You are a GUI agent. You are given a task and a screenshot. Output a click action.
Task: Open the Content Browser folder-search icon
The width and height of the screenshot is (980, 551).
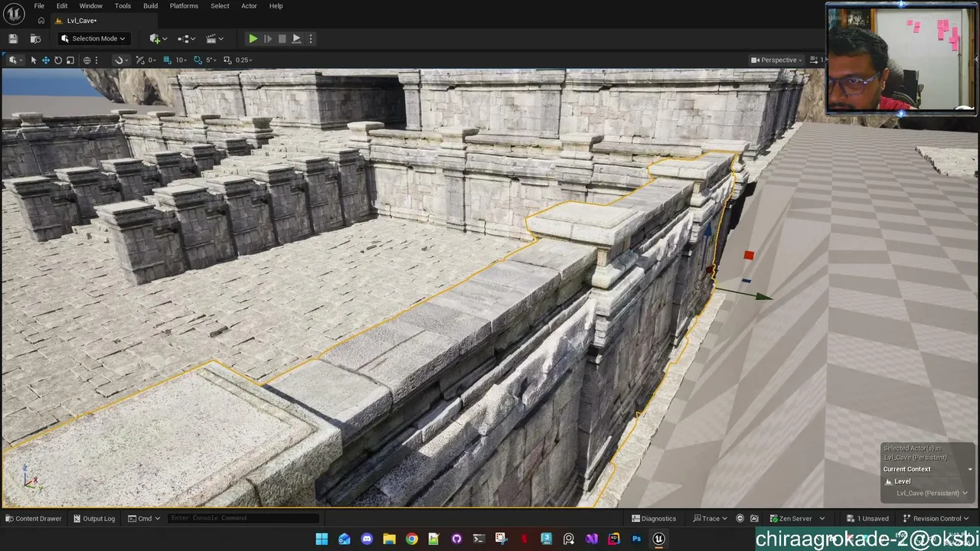tap(35, 38)
